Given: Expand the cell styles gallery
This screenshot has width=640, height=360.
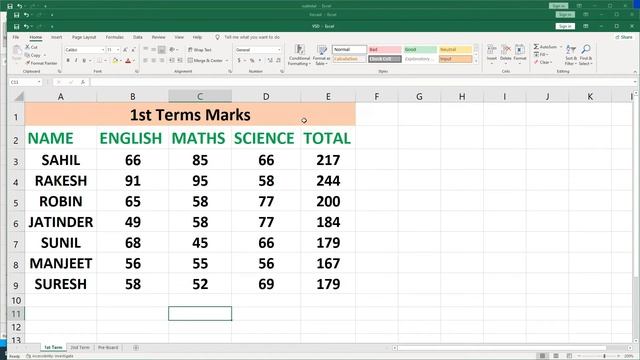Looking at the screenshot, I should [476, 61].
